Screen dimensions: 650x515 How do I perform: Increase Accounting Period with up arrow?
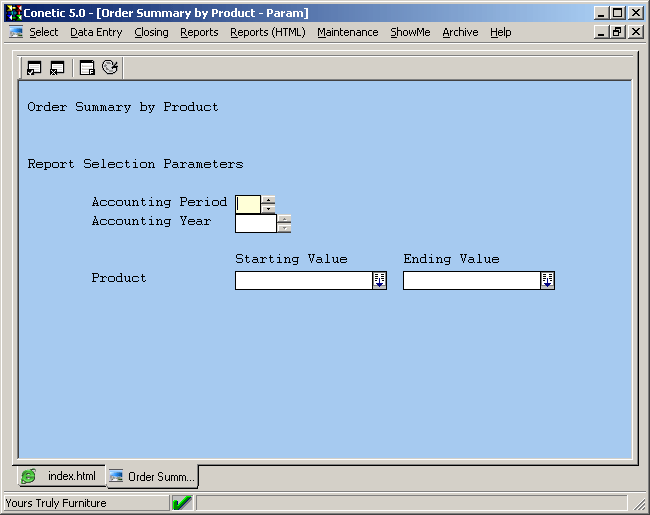[x=268, y=199]
